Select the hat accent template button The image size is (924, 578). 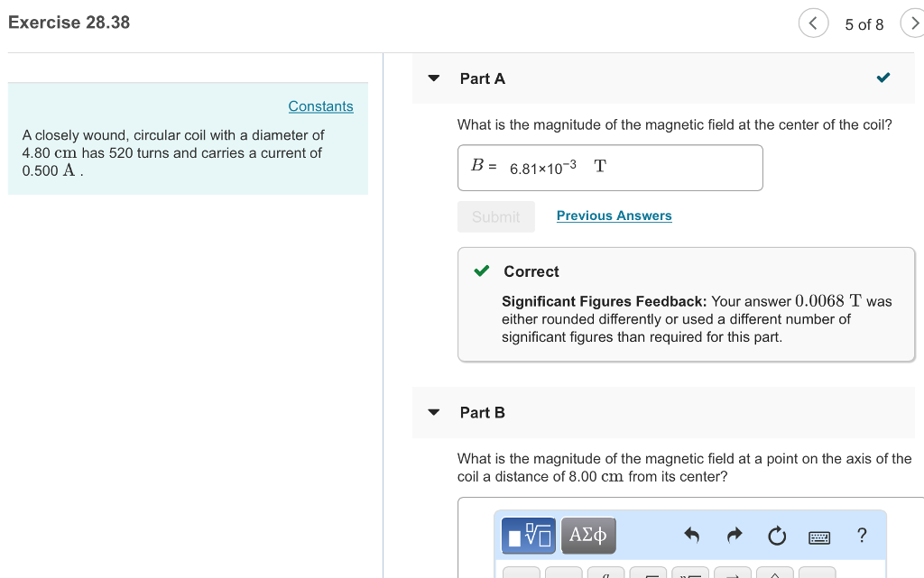[x=773, y=574]
